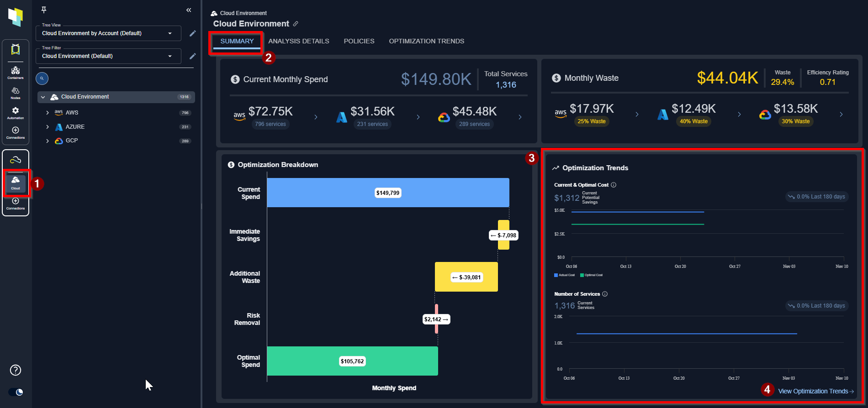The image size is (868, 408).
Task: Click info icon beside Current & Optimal Cost
Action: click(614, 185)
